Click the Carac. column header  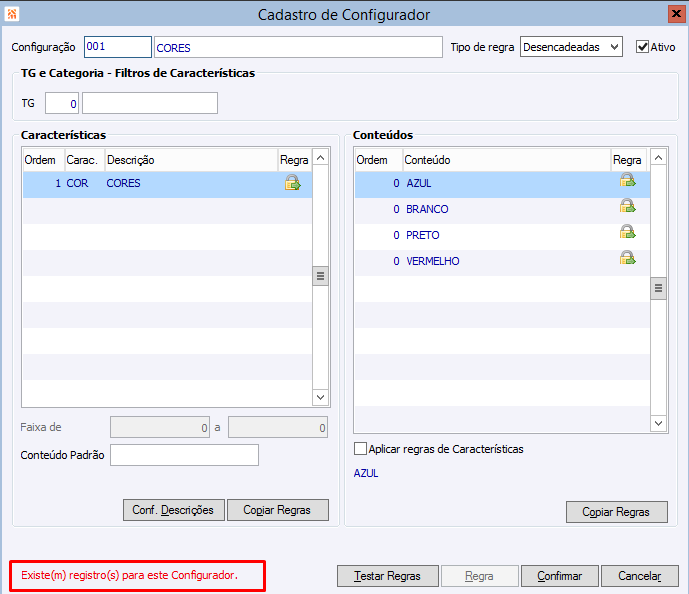[x=84, y=160]
